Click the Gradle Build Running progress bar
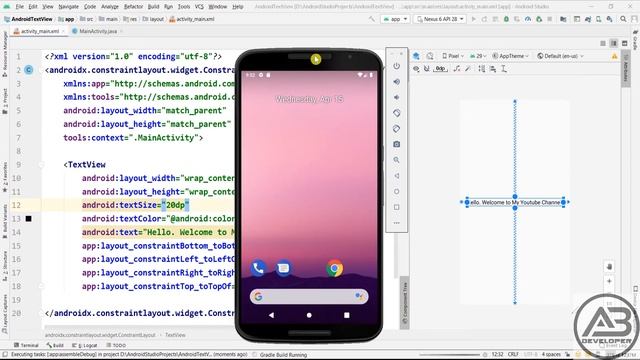 [449, 355]
